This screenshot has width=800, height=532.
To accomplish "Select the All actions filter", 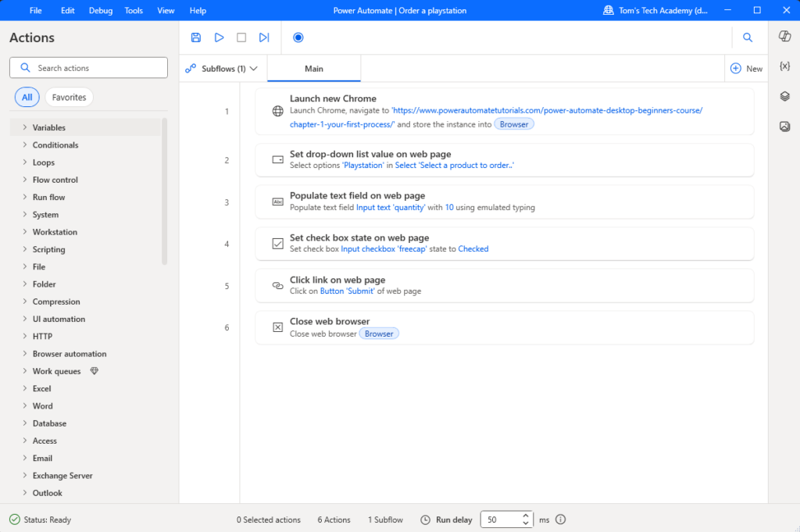I will pyautogui.click(x=27, y=98).
